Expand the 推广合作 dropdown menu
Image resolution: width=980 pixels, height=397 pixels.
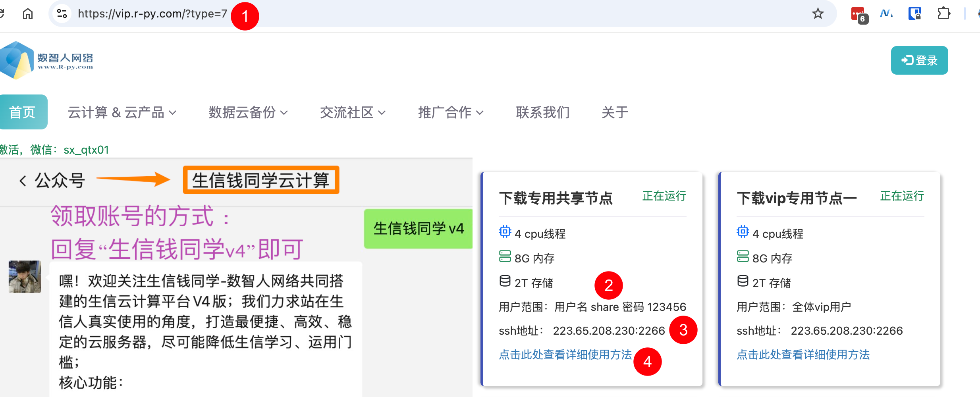[x=450, y=113]
